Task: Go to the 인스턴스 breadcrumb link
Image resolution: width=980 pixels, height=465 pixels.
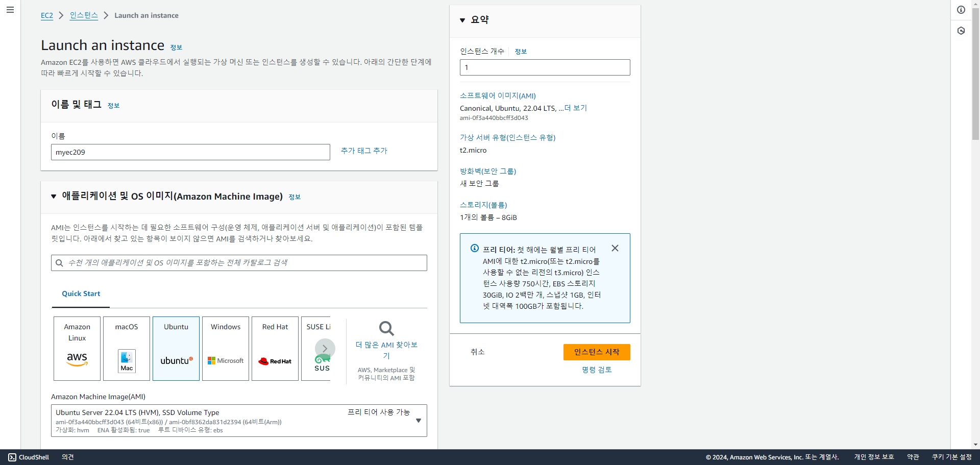Action: click(84, 15)
